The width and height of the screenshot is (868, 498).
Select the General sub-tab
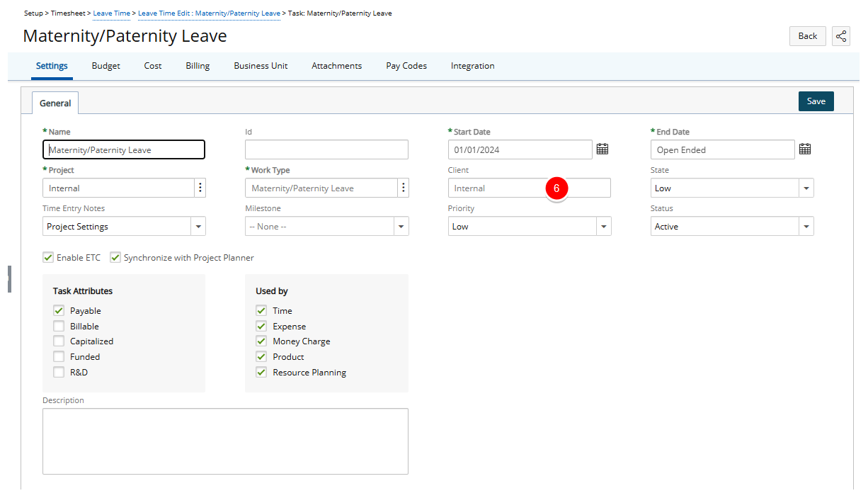click(55, 103)
